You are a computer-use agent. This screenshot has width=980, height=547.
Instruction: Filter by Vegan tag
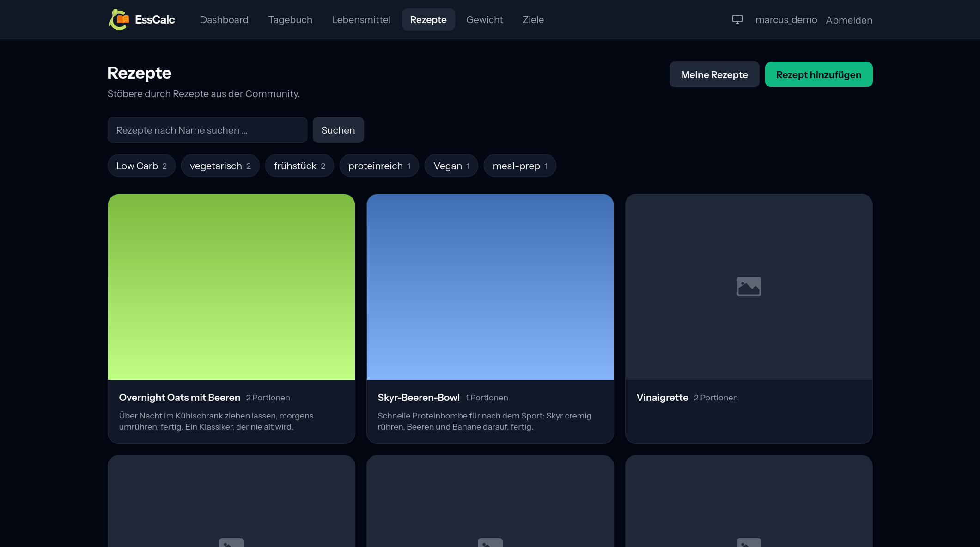tap(451, 166)
